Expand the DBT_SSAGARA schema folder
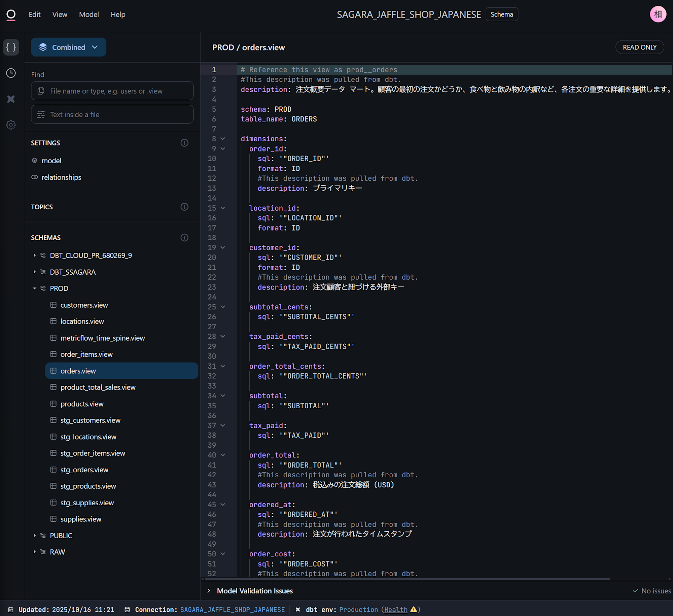673x616 pixels. pos(34,272)
